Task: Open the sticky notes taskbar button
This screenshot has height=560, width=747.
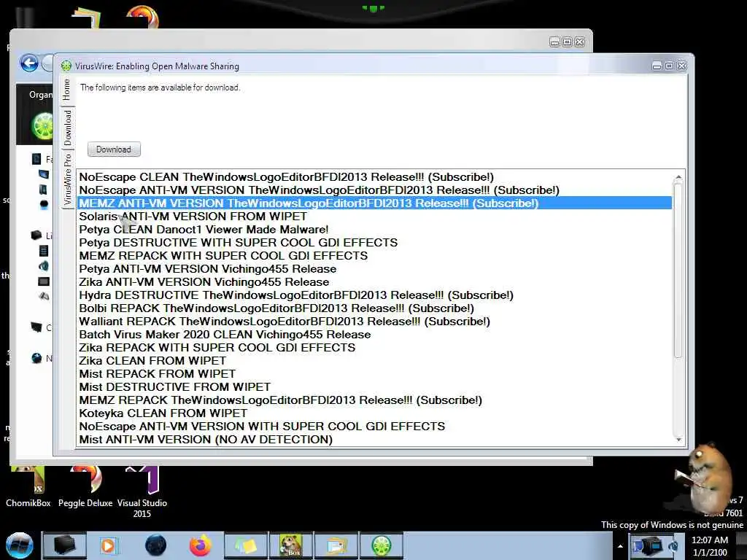Action: click(x=246, y=545)
